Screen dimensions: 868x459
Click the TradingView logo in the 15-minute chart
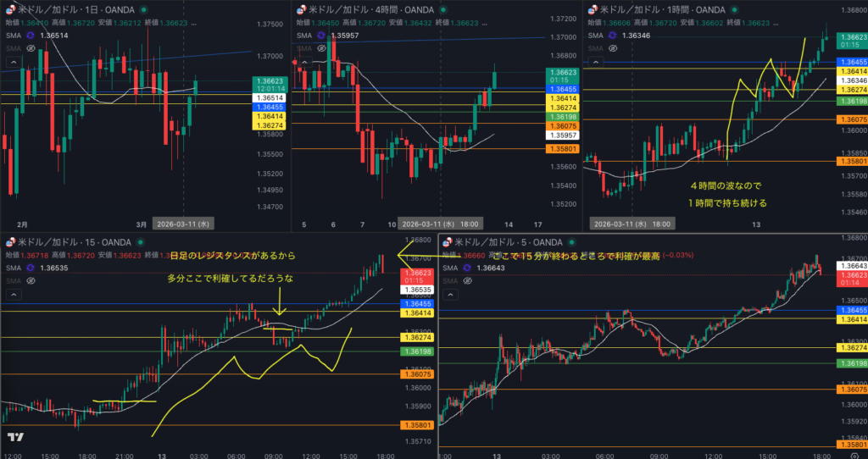tap(14, 437)
